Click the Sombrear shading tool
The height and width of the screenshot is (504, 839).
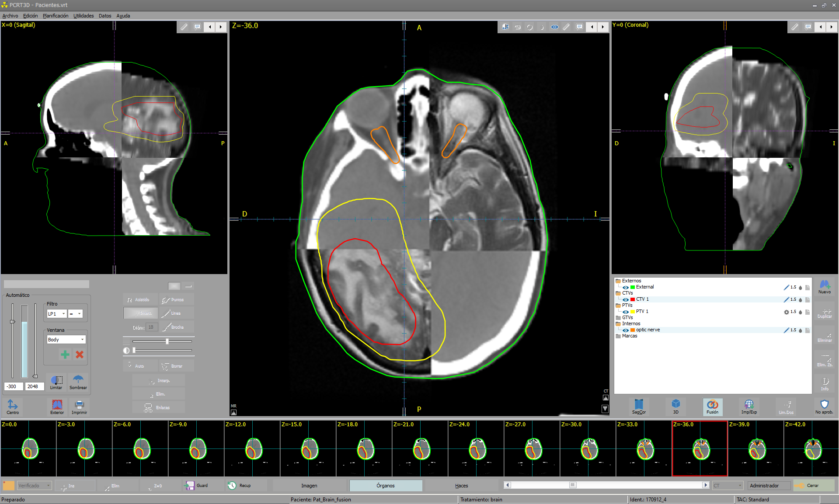(78, 381)
